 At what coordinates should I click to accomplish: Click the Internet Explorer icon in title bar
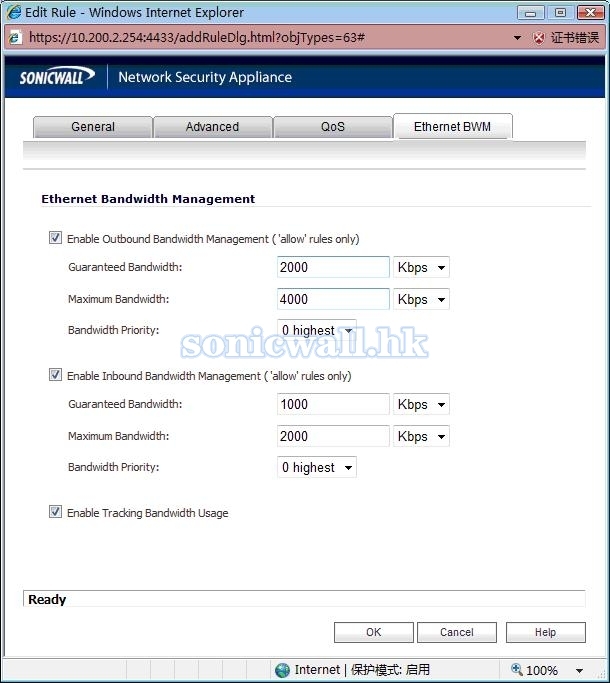tap(14, 12)
